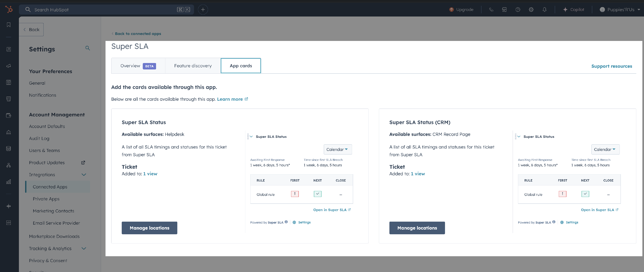This screenshot has width=644, height=272.
Task: Open General preferences
Action: tap(37, 83)
